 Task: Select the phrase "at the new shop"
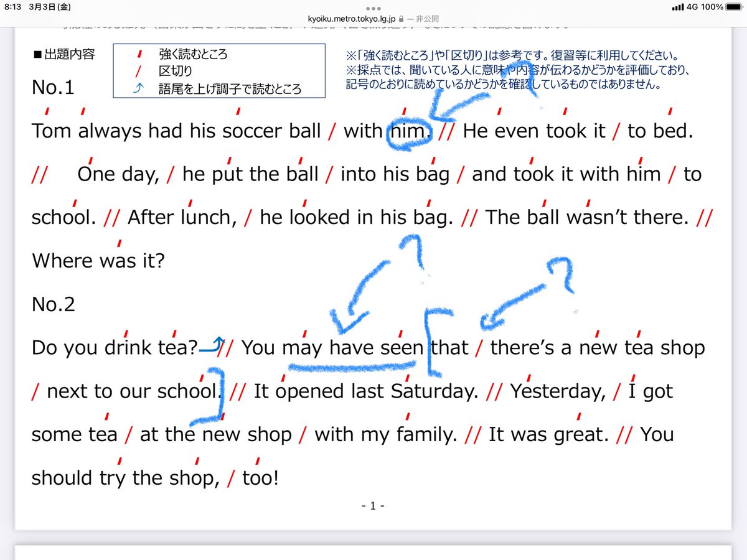click(x=216, y=434)
